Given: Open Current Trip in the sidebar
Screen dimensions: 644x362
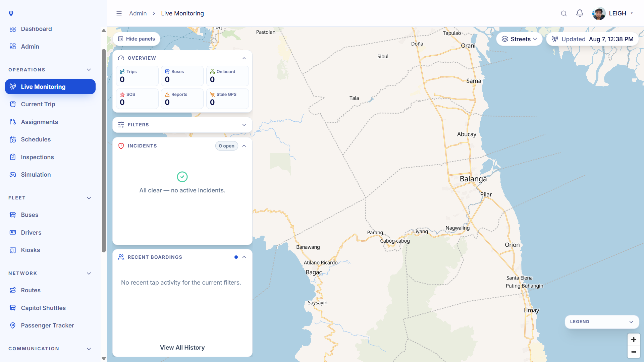Looking at the screenshot, I should (50, 104).
